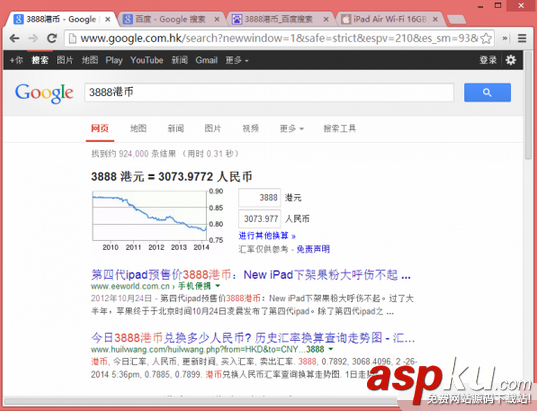
Task: Open a new tab button
Action: pos(456,20)
